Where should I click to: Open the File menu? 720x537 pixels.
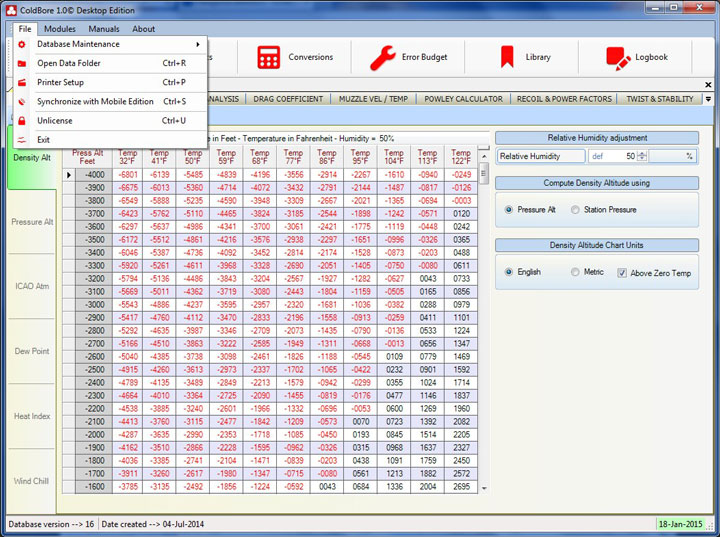click(25, 29)
